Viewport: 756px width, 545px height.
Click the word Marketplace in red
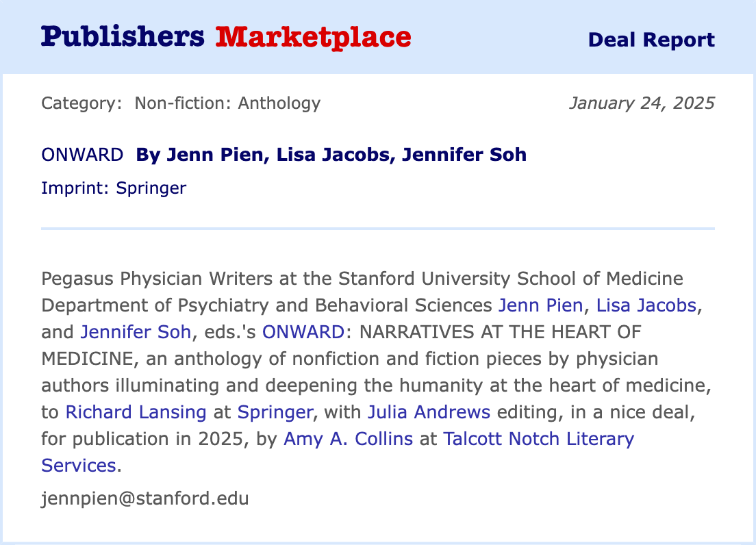313,36
